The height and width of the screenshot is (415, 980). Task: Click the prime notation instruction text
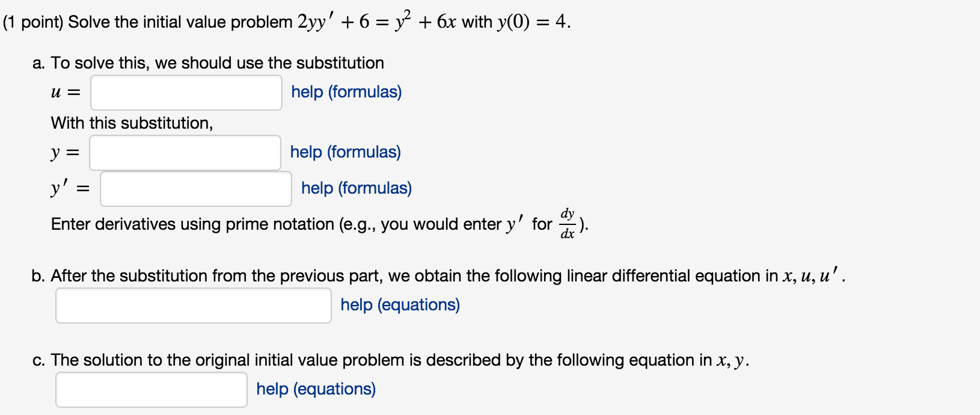pos(319,224)
